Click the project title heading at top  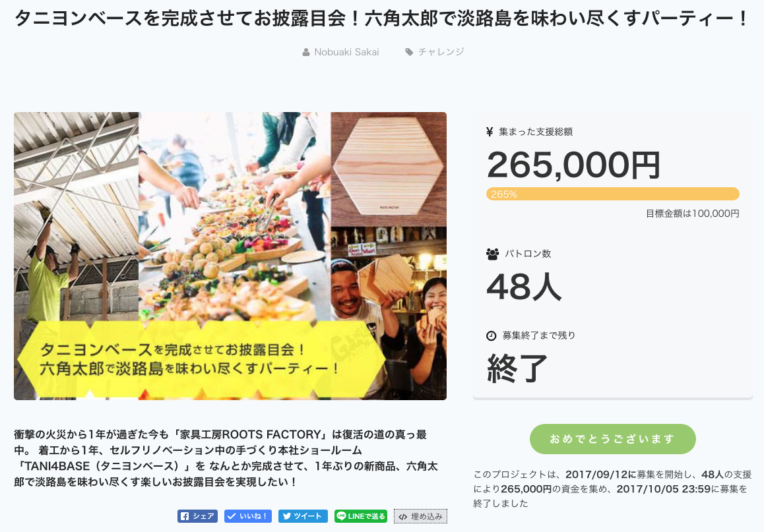pyautogui.click(x=381, y=19)
